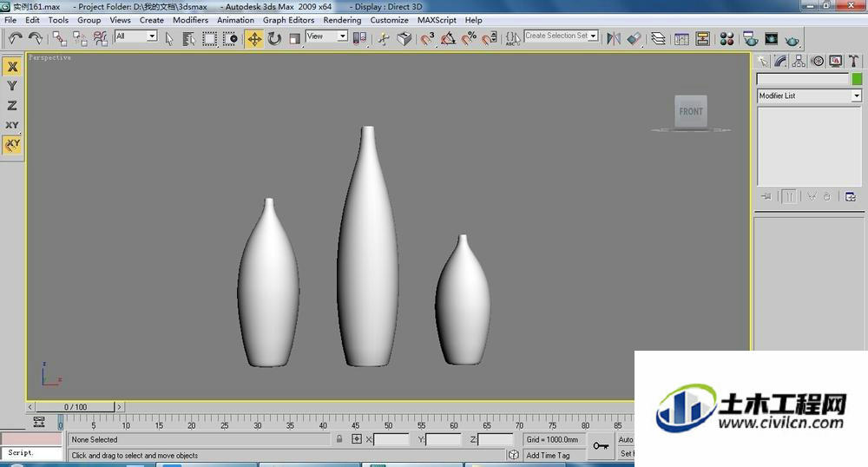The width and height of the screenshot is (868, 467).
Task: Switch to the Display panel tab
Action: coord(836,62)
